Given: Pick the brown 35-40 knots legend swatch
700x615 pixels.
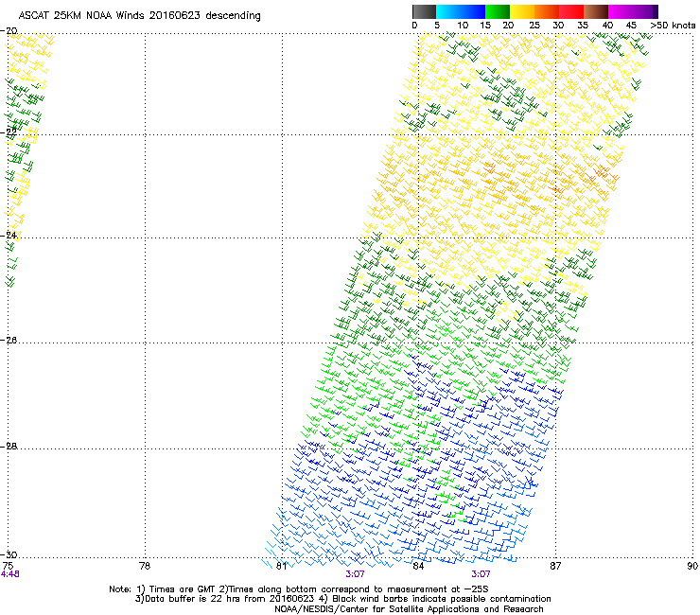Looking at the screenshot, I should (x=596, y=11).
